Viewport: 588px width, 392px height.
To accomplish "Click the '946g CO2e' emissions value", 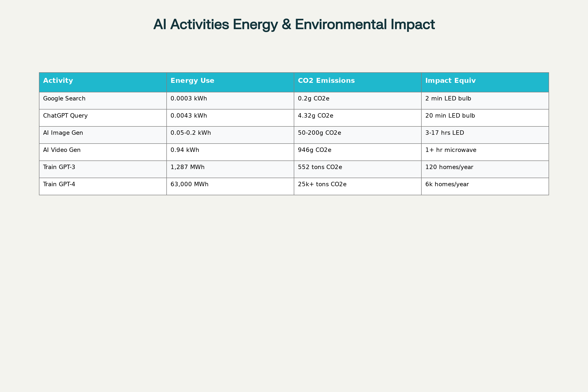I will (315, 150).
